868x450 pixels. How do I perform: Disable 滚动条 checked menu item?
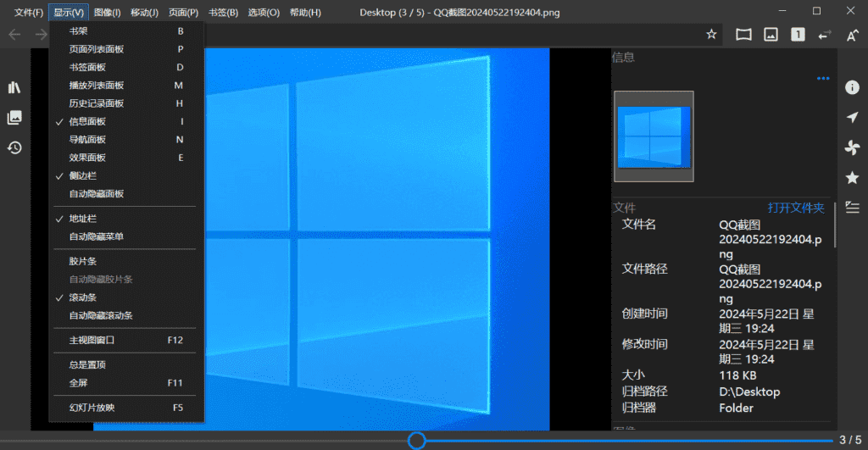point(82,297)
